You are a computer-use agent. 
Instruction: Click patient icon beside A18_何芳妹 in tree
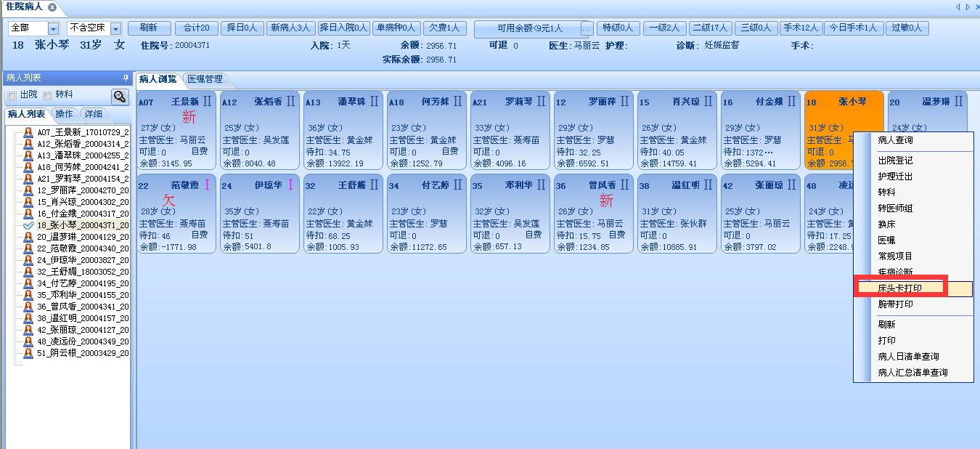pyautogui.click(x=28, y=167)
